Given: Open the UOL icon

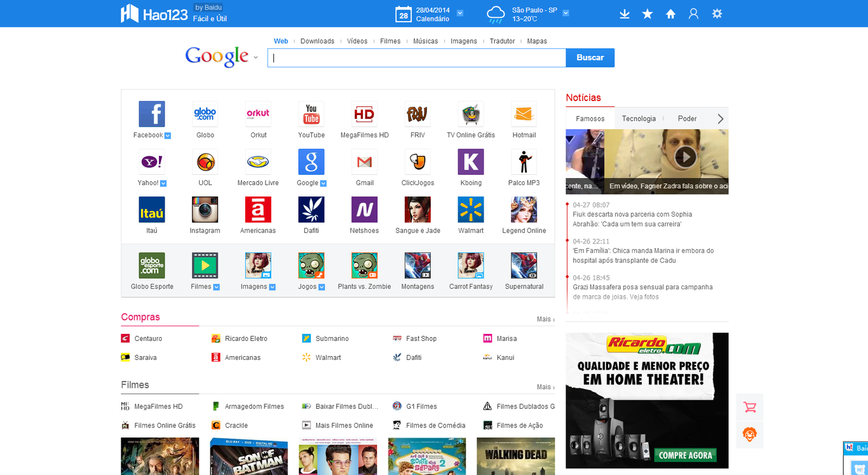Looking at the screenshot, I should point(205,162).
